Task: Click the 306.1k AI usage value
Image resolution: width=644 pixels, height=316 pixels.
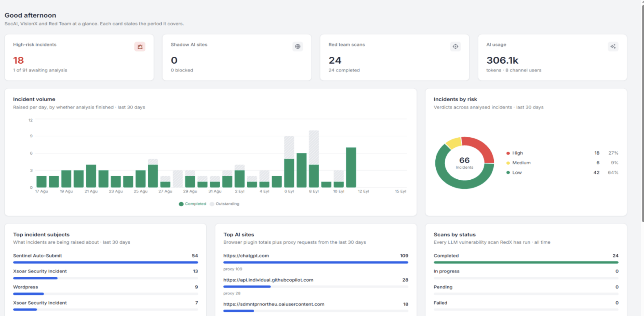Action: click(x=502, y=60)
